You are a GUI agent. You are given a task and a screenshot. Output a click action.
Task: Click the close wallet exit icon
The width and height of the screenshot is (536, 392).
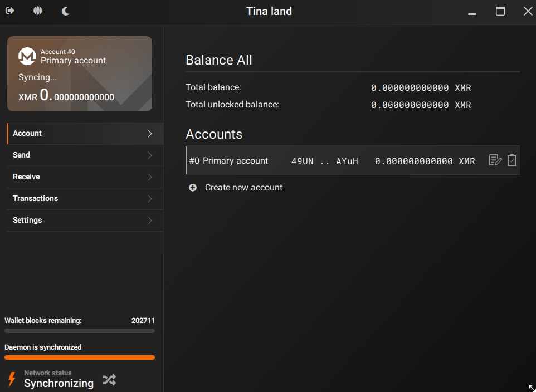tap(10, 11)
